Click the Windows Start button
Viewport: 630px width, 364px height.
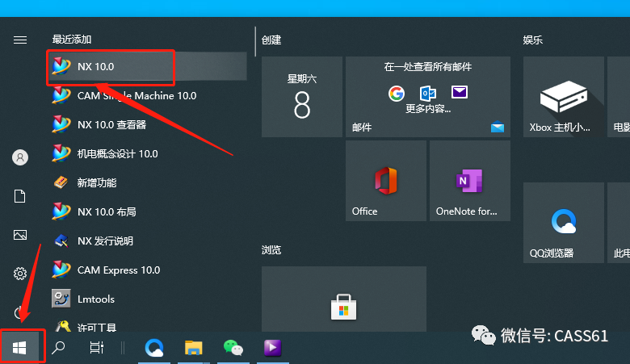(19, 348)
